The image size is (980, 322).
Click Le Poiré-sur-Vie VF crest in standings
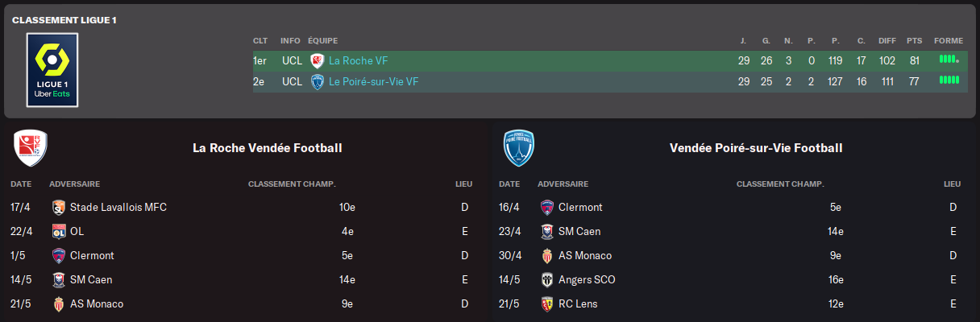point(317,81)
